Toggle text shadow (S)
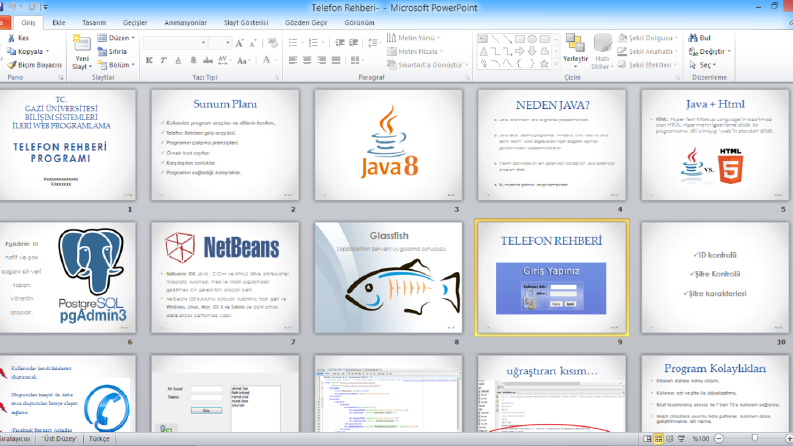This screenshot has width=793, height=446. [x=193, y=60]
